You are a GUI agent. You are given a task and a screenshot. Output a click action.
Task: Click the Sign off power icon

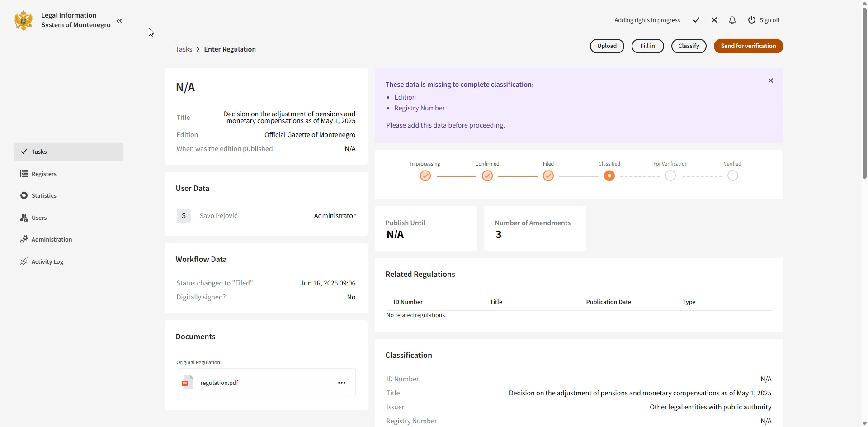tap(751, 20)
